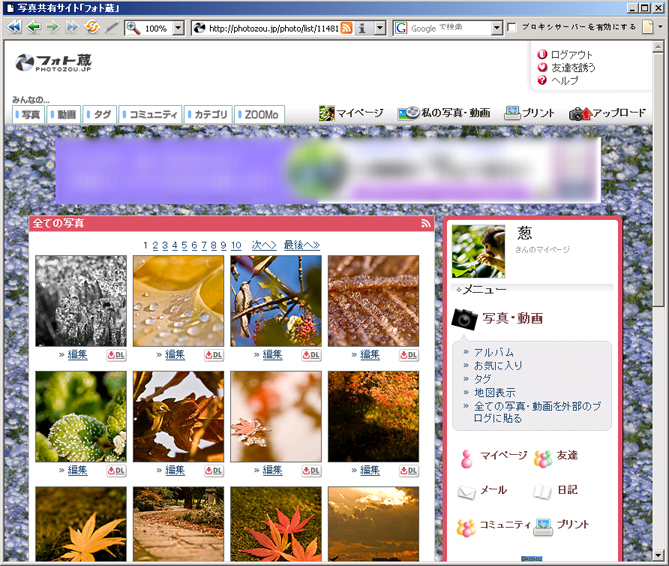Viewport: 669px width, 566px height.
Task: Select the 動画 tab
Action: [x=64, y=114]
